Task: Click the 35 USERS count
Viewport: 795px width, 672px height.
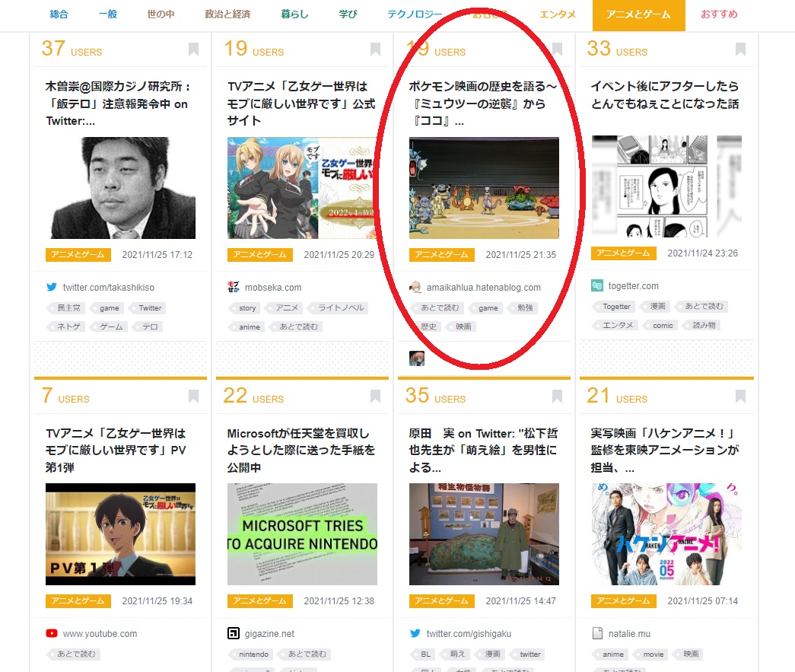Action: click(x=435, y=396)
